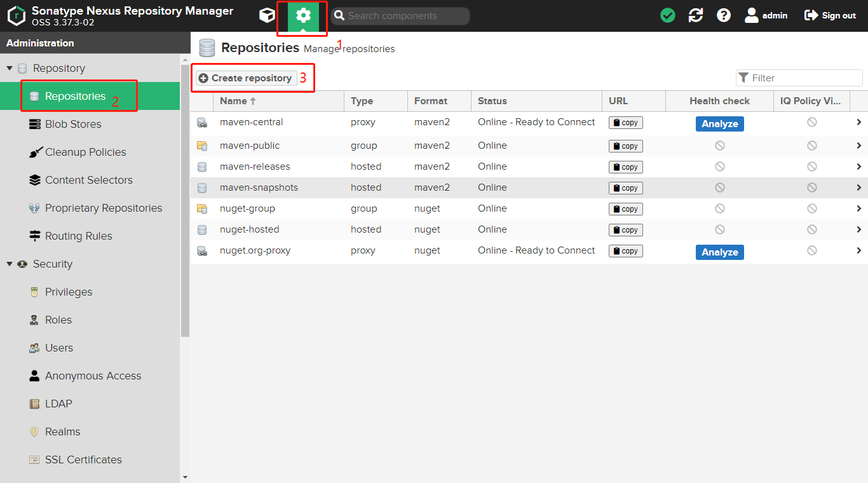The image size is (868, 483).
Task: Open maven-releases row chevron
Action: pos(858,167)
